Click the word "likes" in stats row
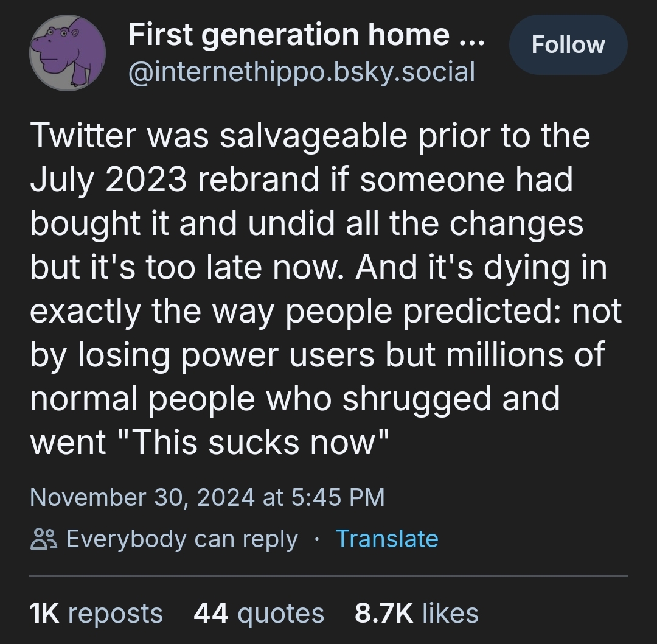The image size is (657, 644). pos(450,614)
